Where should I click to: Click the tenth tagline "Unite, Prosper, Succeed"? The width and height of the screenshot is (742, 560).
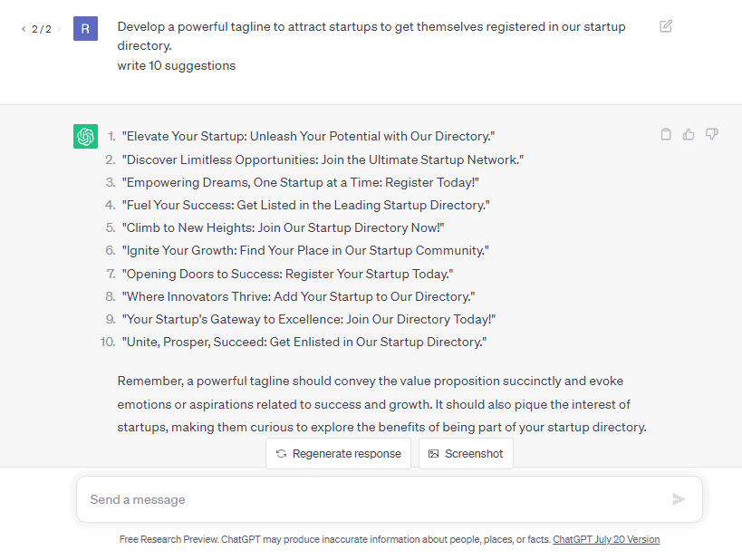coord(304,343)
